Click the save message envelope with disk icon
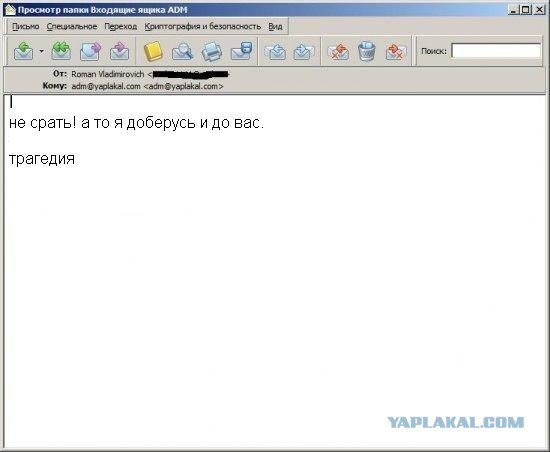Viewport: 550px width, 452px height. click(242, 51)
